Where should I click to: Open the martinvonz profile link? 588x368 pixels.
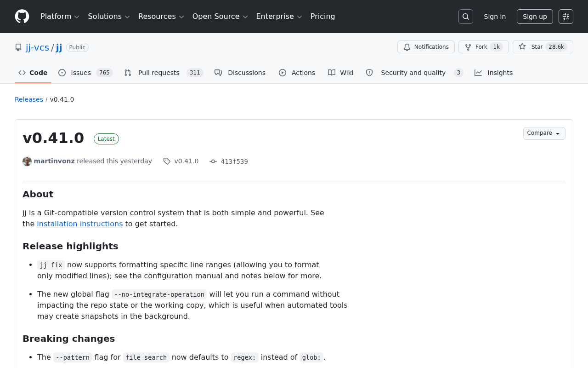[x=54, y=161]
